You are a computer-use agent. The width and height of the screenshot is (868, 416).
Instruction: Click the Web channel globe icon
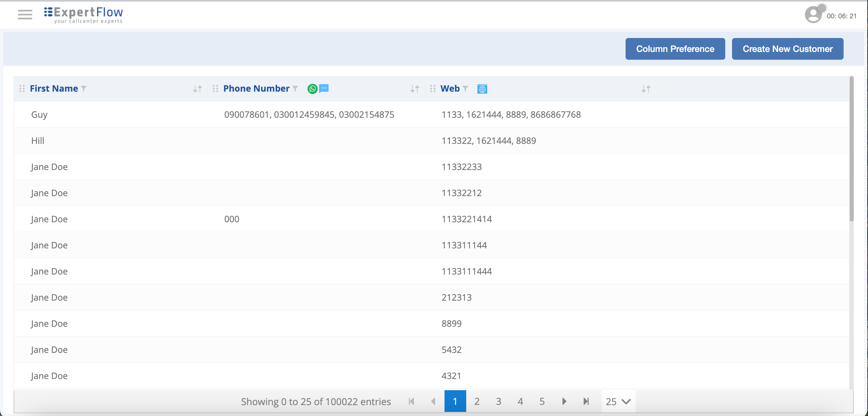(482, 89)
